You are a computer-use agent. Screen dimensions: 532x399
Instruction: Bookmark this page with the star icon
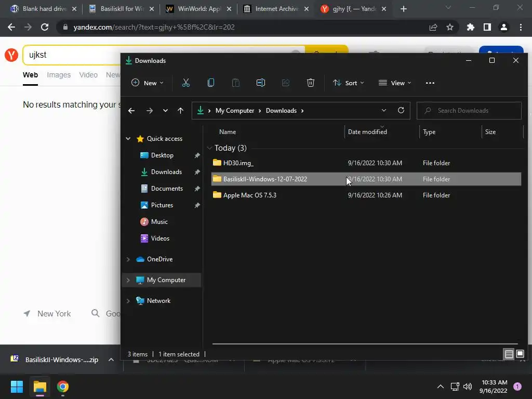449,27
